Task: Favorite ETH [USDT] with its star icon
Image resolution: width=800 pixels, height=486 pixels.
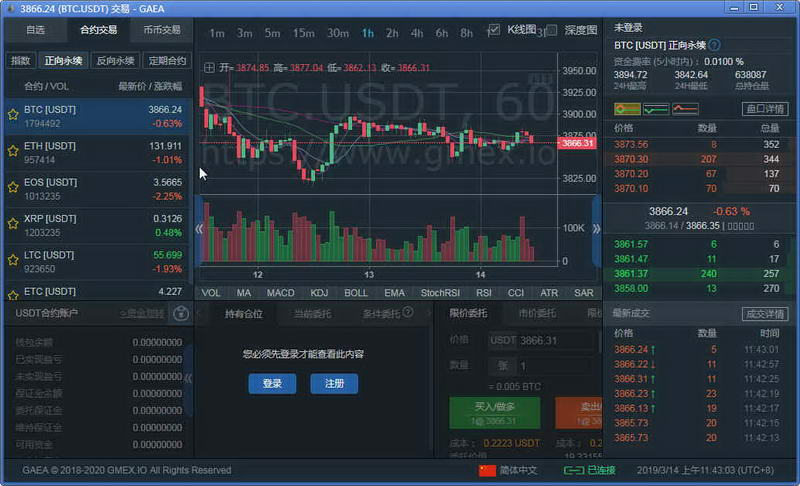Action: (13, 152)
